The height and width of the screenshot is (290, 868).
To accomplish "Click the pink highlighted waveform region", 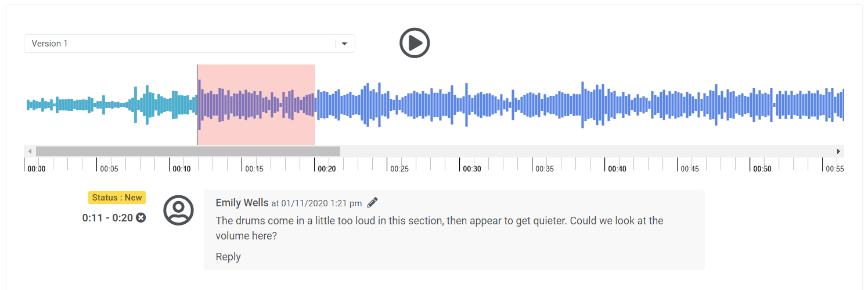I will (x=256, y=105).
